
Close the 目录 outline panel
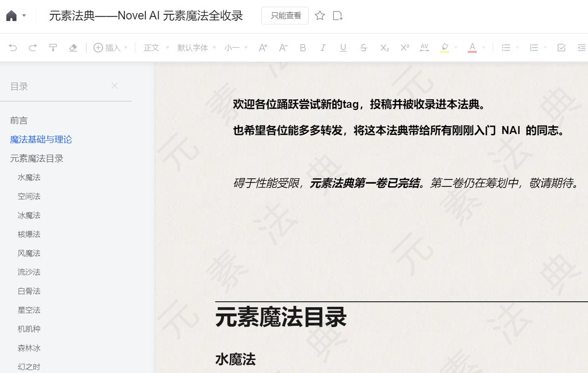(x=115, y=86)
